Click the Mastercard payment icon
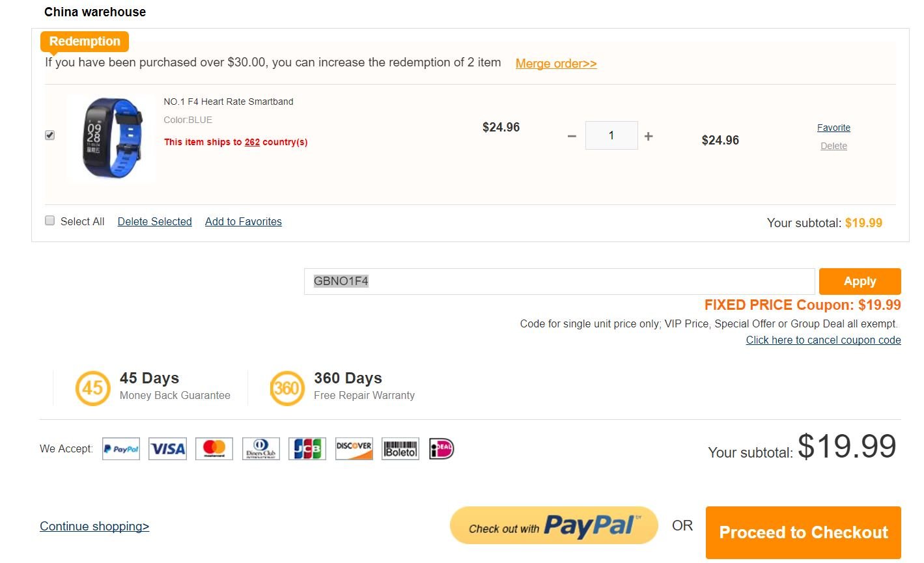The image size is (924, 563). pos(214,449)
